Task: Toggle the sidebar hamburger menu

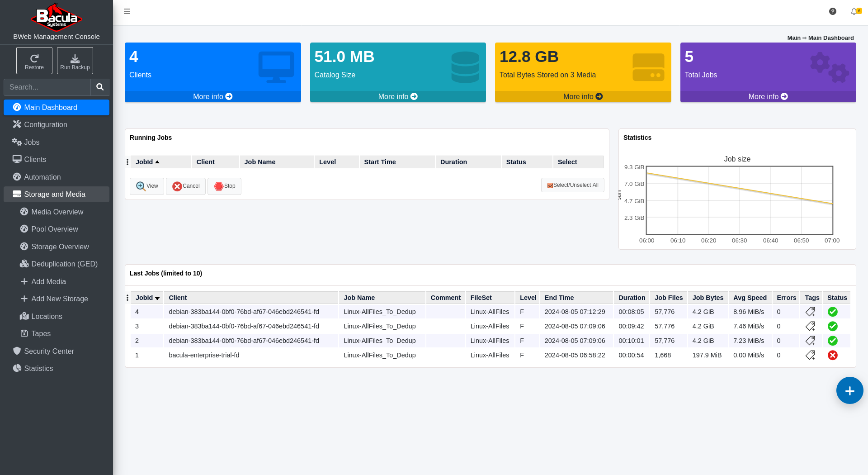Action: coord(127,11)
